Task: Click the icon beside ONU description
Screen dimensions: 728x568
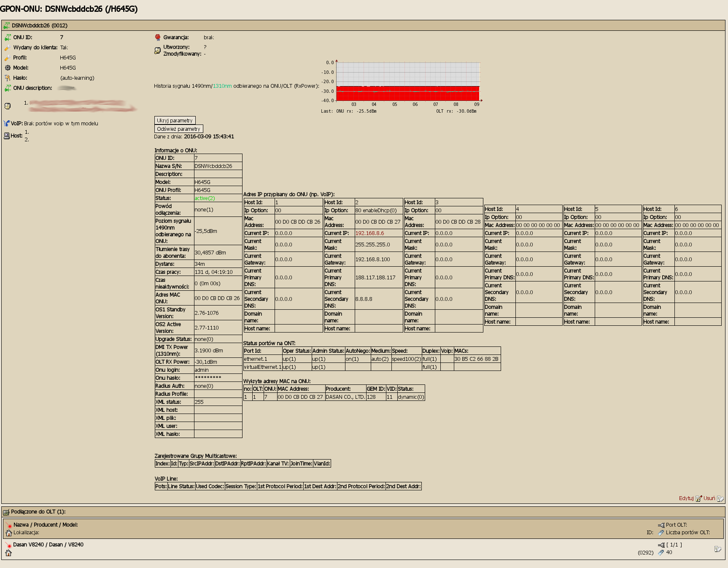Action: (8, 88)
